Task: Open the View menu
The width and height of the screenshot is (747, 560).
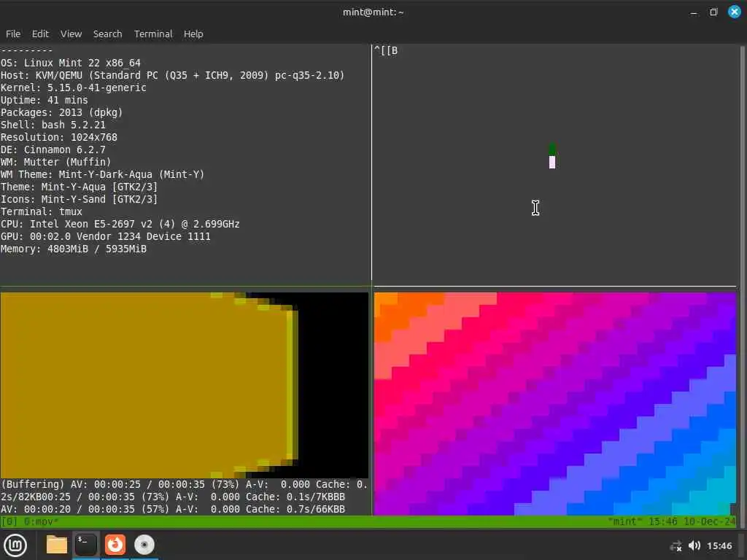Action: (x=71, y=34)
